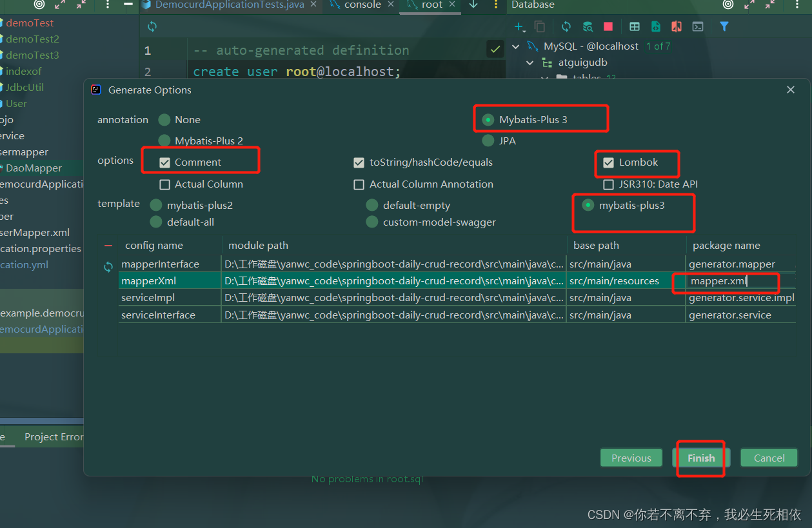Collapse the atguigudb schema node
The width and height of the screenshot is (812, 528).
(x=530, y=63)
